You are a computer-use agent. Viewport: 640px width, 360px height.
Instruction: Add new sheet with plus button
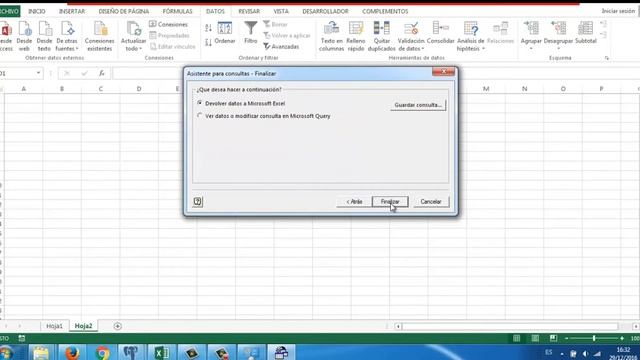(118, 326)
